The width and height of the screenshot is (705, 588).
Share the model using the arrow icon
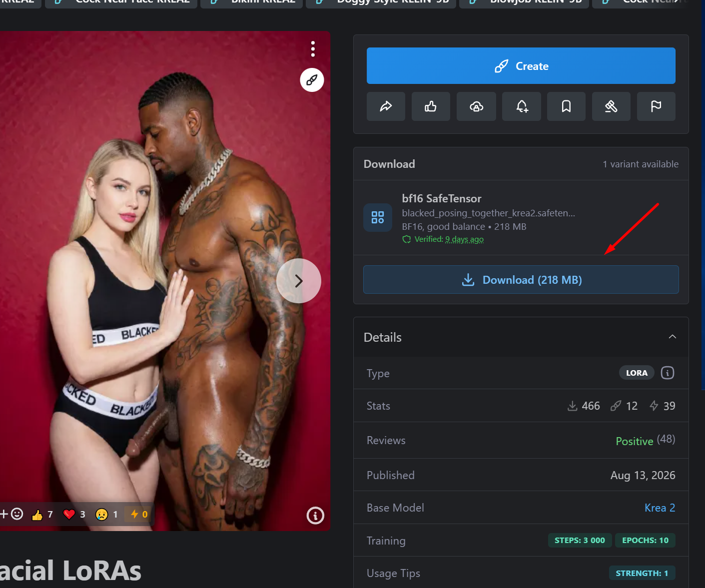point(386,106)
